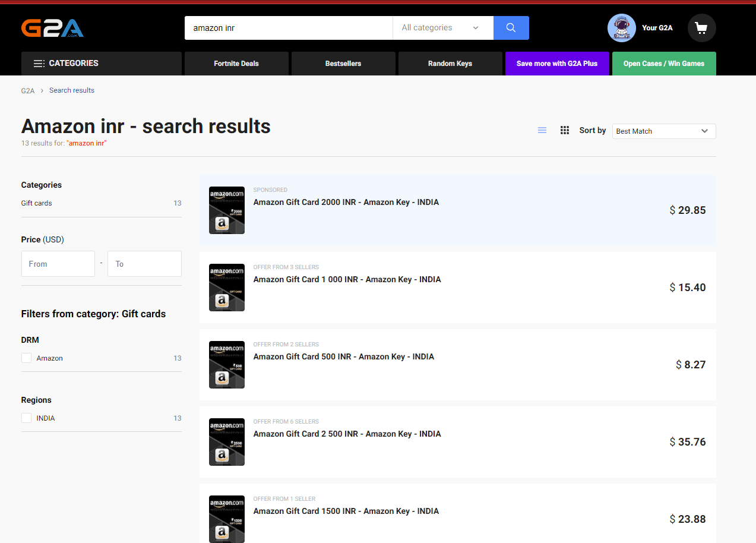Screen dimensions: 756x543
Task: Click Open Cases / Win Games
Action: tap(664, 64)
